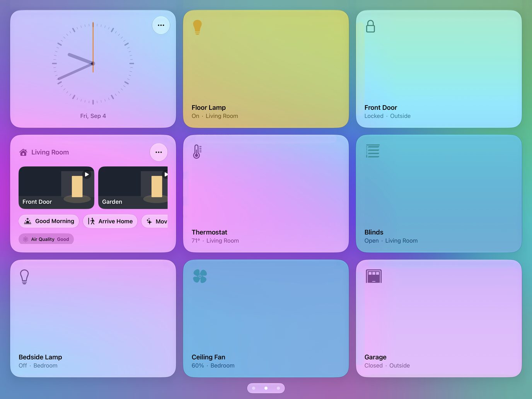Play the Front Door camera feed
Screen dimensions: 532x399
click(x=87, y=174)
